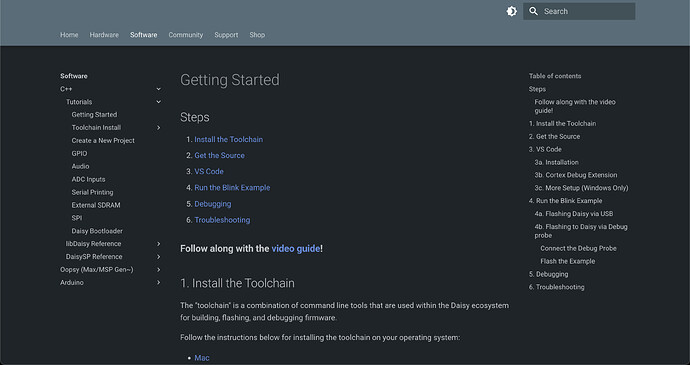The image size is (690, 365).
Task: Open Run the Blink Example link
Action: coord(232,188)
